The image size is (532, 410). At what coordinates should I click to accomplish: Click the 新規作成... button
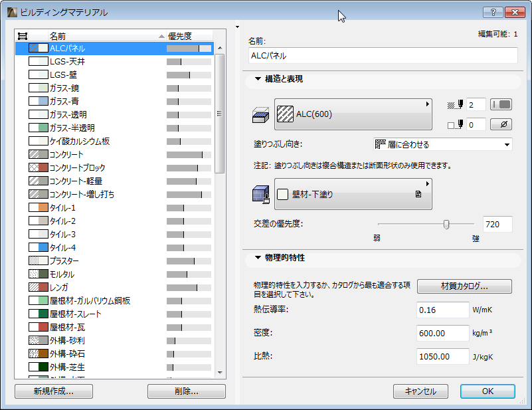(x=54, y=391)
